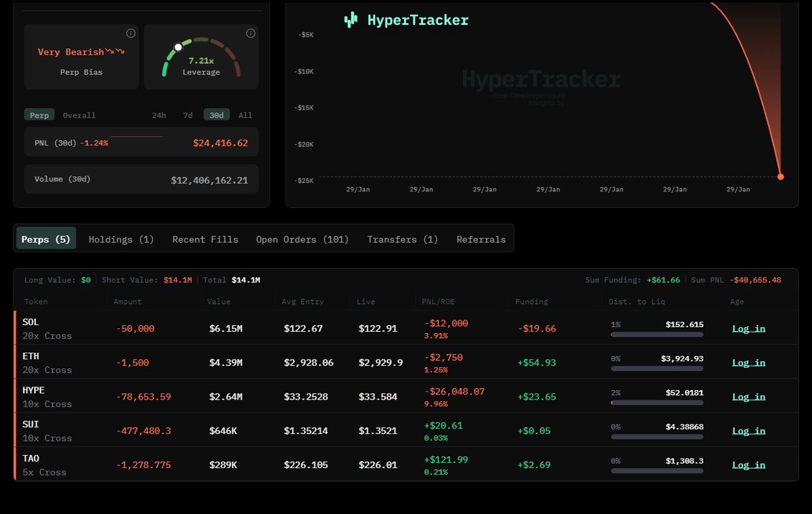
Task: Click the TAO token name
Action: (30, 458)
